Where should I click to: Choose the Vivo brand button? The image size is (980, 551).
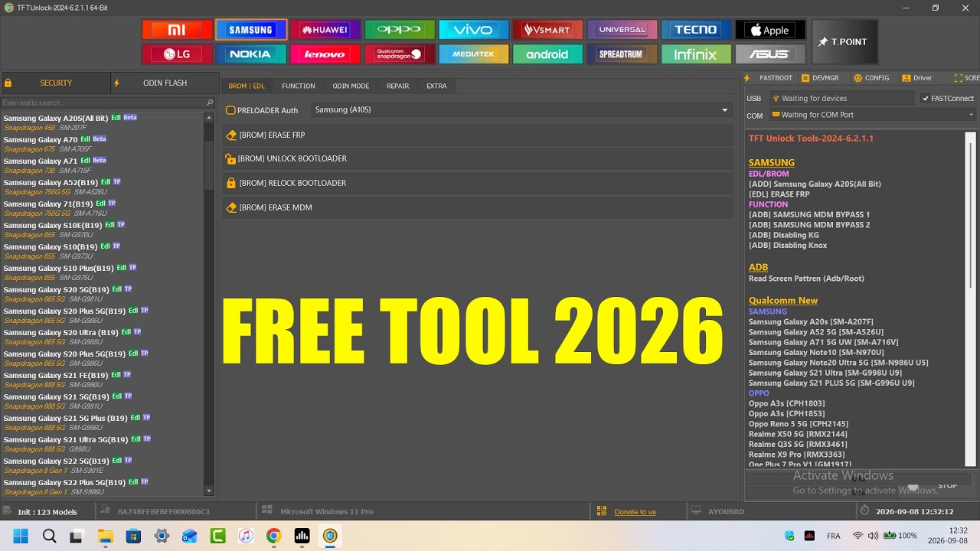pyautogui.click(x=473, y=30)
